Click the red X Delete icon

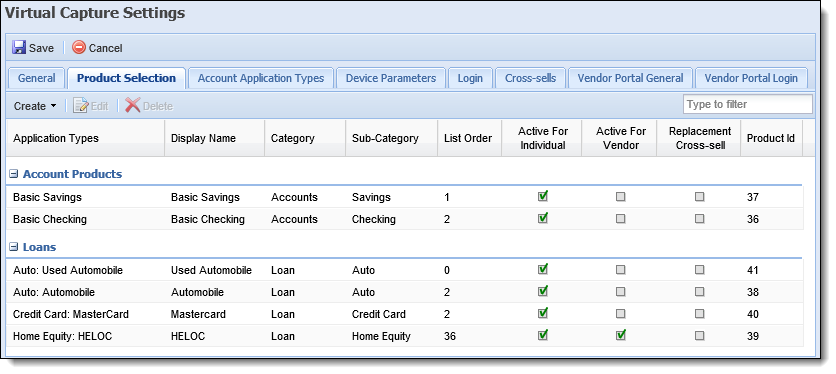[133, 106]
